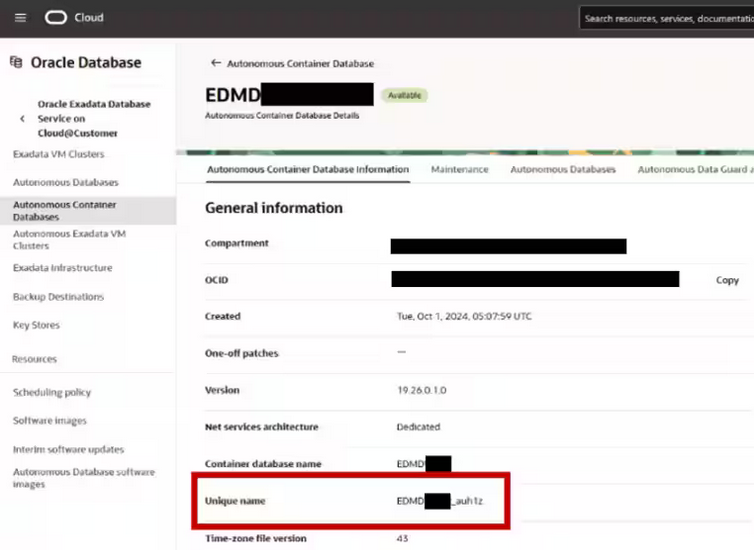Focus the search resources input field
754x550 pixels.
(x=667, y=19)
